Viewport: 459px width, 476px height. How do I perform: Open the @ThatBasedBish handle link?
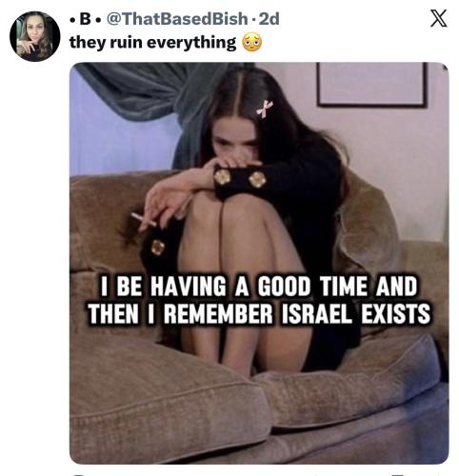click(177, 19)
